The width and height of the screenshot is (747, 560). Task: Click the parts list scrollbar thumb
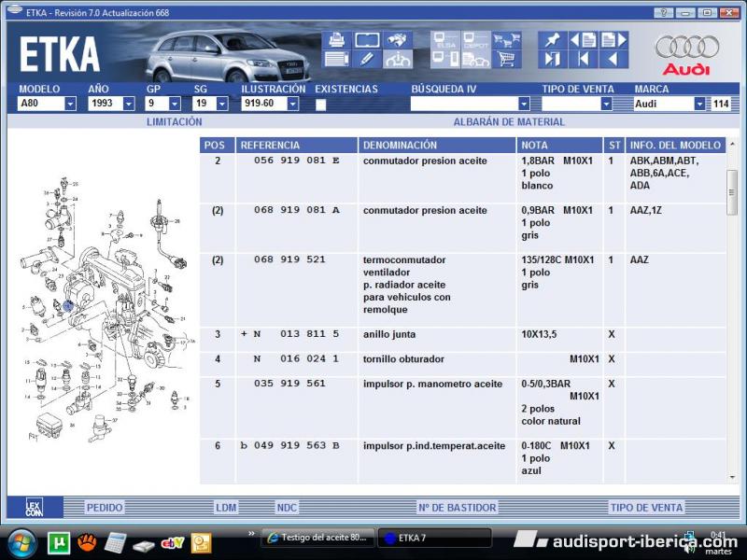732,192
